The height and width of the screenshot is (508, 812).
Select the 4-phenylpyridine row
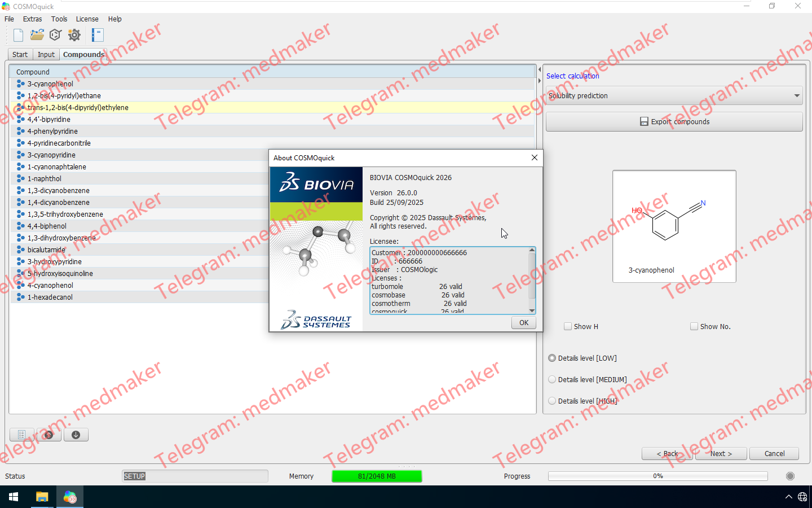(272, 131)
